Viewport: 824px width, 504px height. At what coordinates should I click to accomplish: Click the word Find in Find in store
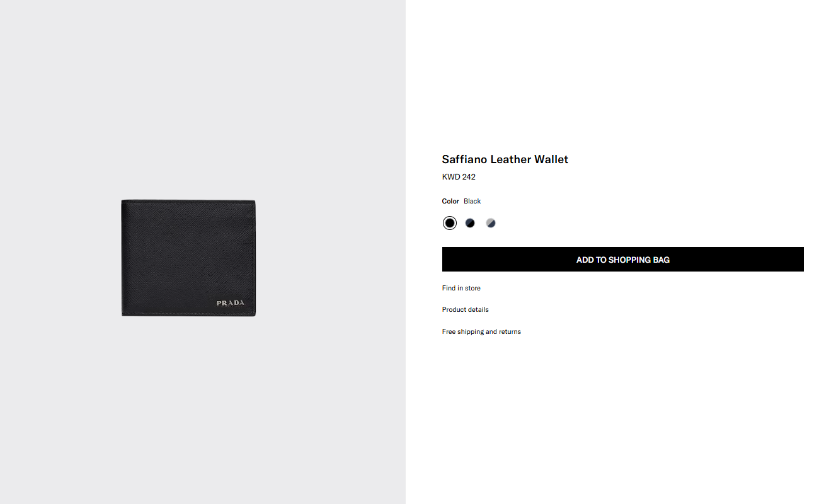point(449,288)
